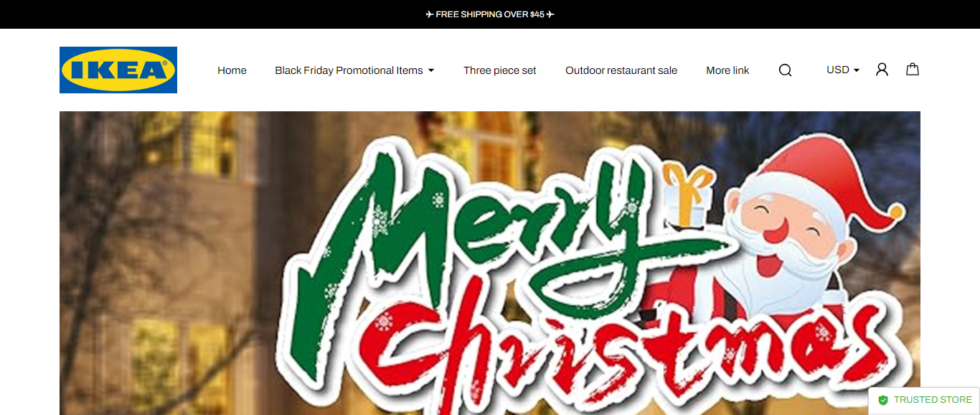Screen dimensions: 980x415
Task: Open the Merry Christmas banner image
Action: (490, 263)
